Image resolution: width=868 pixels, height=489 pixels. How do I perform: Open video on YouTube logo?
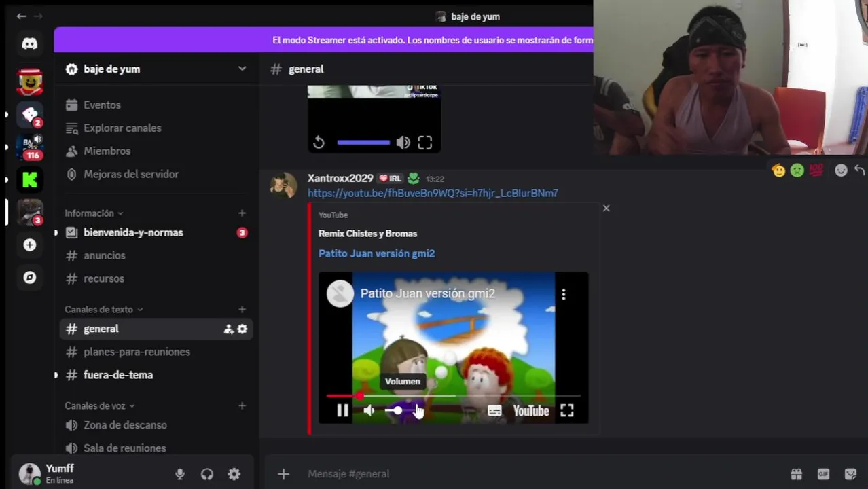point(531,410)
